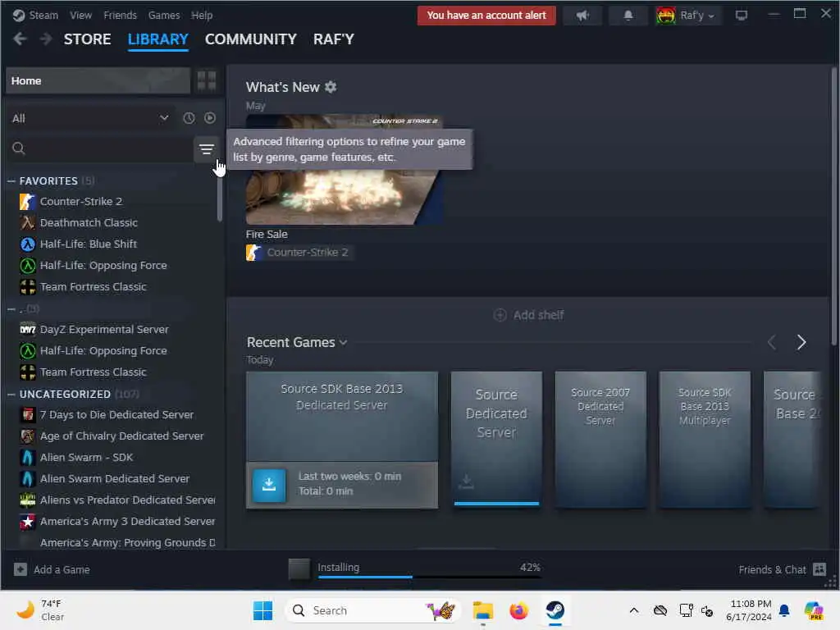Click the taskbar Search box
840x630 pixels.
(372, 610)
